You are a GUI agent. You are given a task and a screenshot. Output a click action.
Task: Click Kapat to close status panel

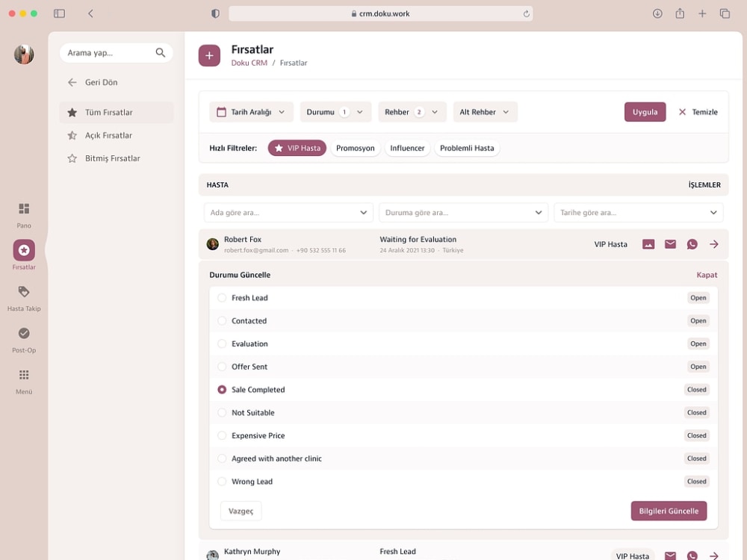point(707,275)
